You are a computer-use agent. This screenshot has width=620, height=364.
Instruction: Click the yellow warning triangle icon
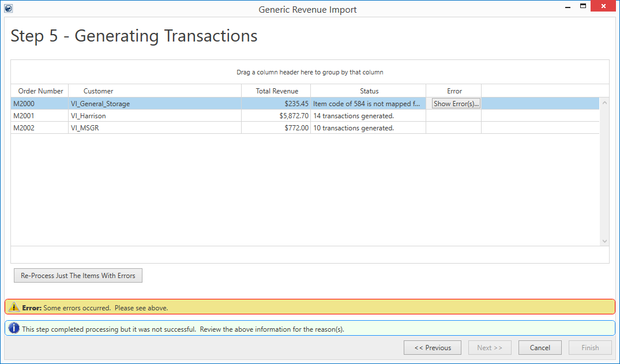(14, 307)
